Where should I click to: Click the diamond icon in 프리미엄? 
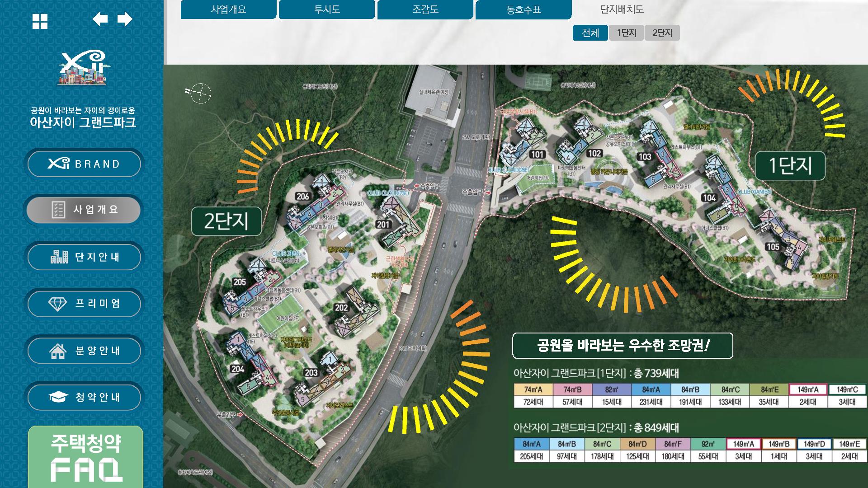(x=57, y=304)
